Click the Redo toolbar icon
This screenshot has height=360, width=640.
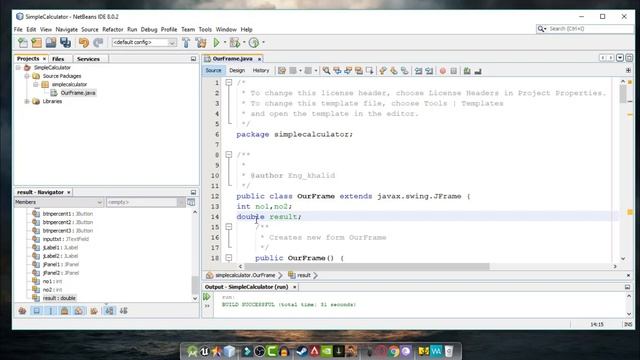[x=98, y=42]
